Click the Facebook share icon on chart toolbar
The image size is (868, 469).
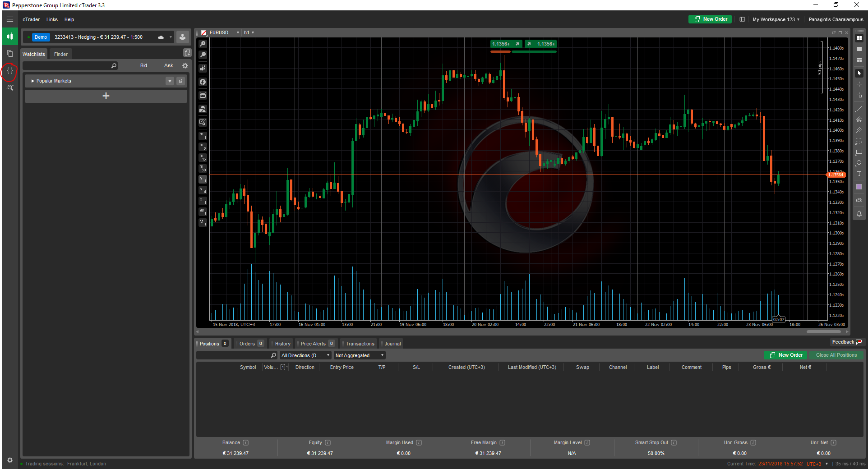203,82
